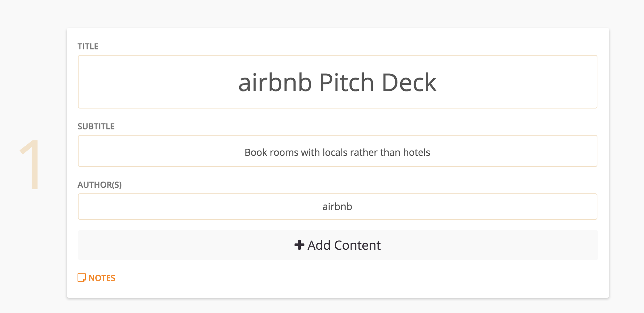Click blank card area right of NOTES

[x=348, y=278]
